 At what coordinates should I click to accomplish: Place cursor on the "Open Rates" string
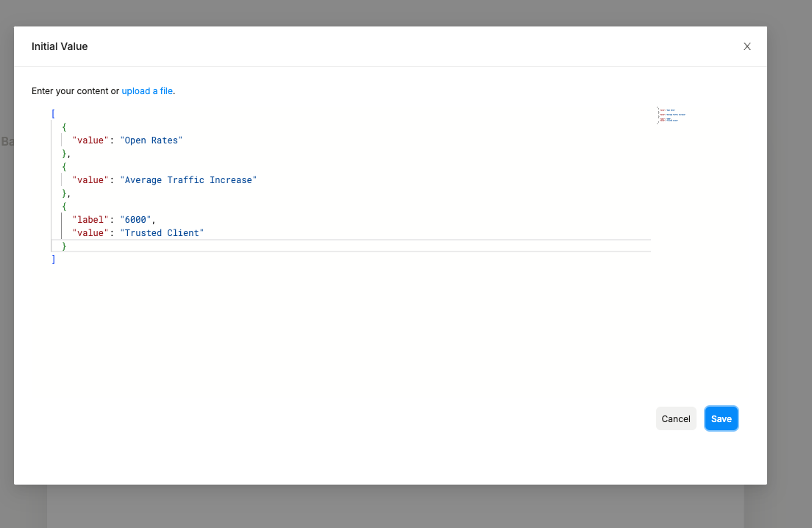tap(151, 140)
